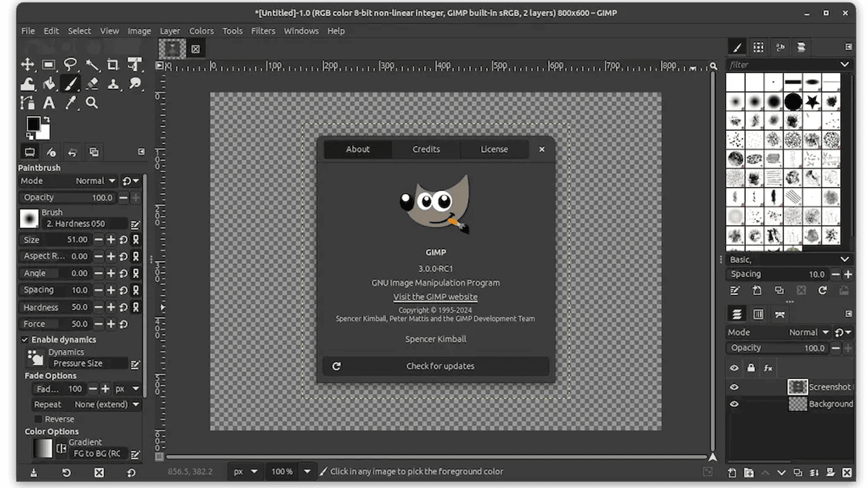Viewport: 868px width, 488px height.
Task: Click the Check for updates button
Action: point(435,366)
